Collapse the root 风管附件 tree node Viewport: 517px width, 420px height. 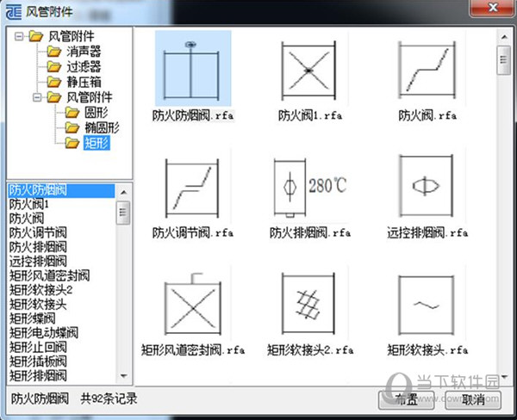coord(19,36)
